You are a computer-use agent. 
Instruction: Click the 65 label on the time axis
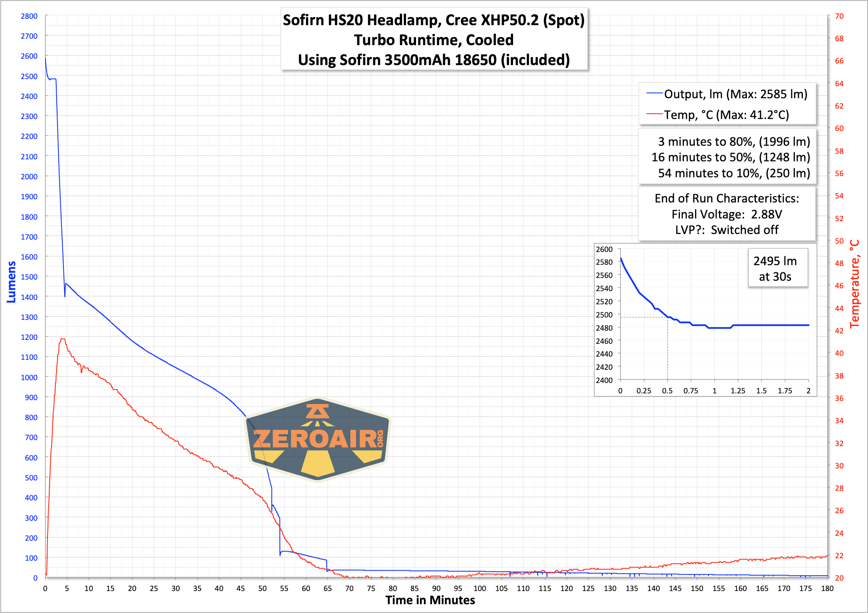[328, 588]
